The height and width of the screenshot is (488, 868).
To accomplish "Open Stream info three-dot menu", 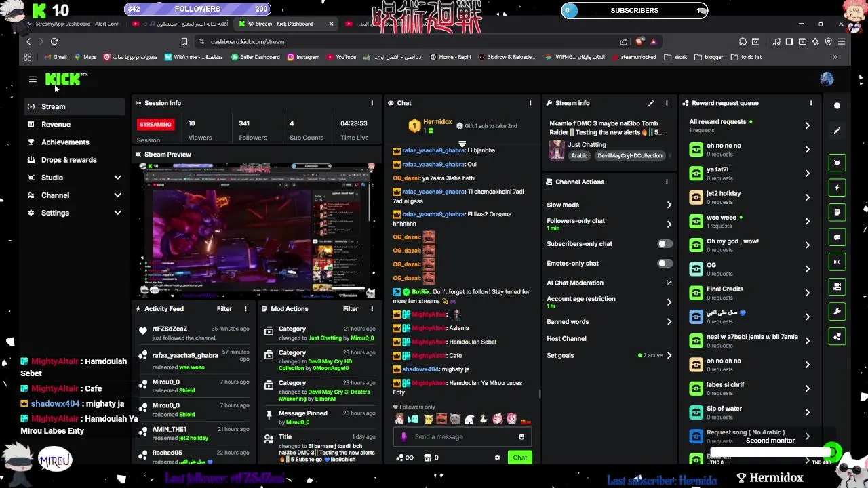I will point(667,103).
